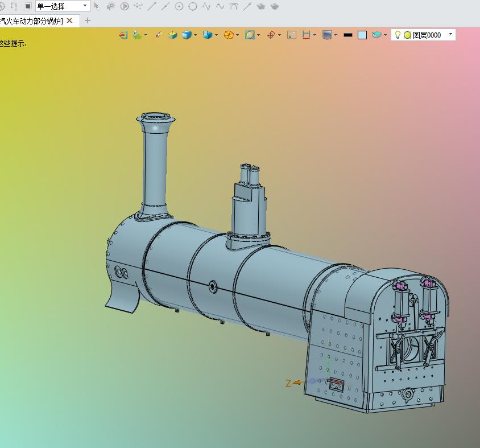Click the circle-with-center-dot snap icon

[179, 6]
